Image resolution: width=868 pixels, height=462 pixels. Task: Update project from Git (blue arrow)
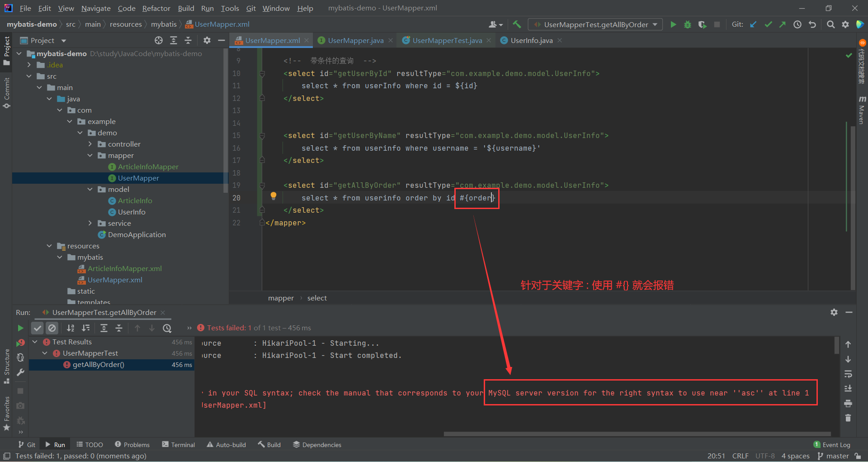753,24
